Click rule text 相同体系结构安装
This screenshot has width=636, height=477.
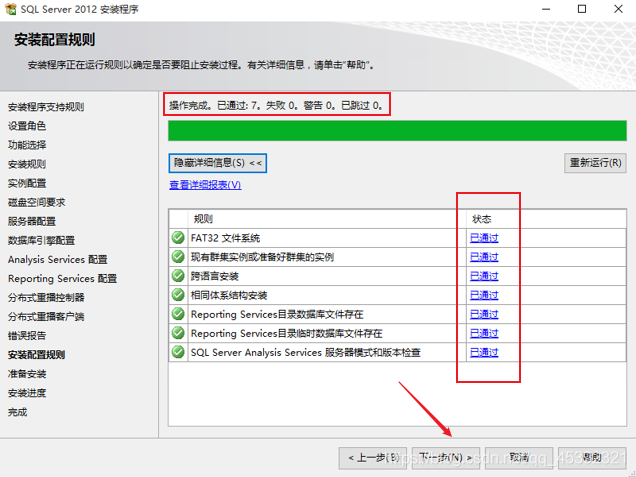(229, 295)
